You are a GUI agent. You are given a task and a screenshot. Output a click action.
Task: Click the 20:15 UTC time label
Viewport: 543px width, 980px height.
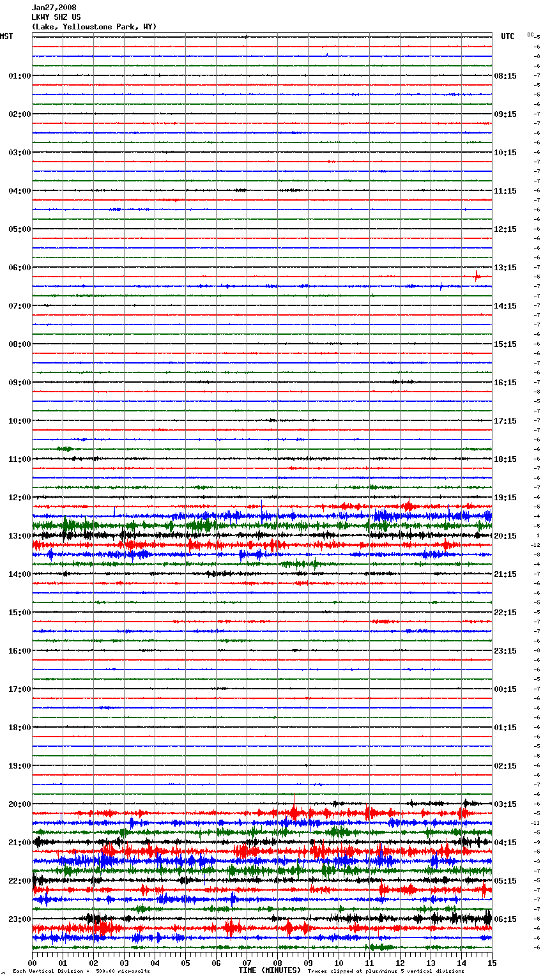[x=505, y=536]
